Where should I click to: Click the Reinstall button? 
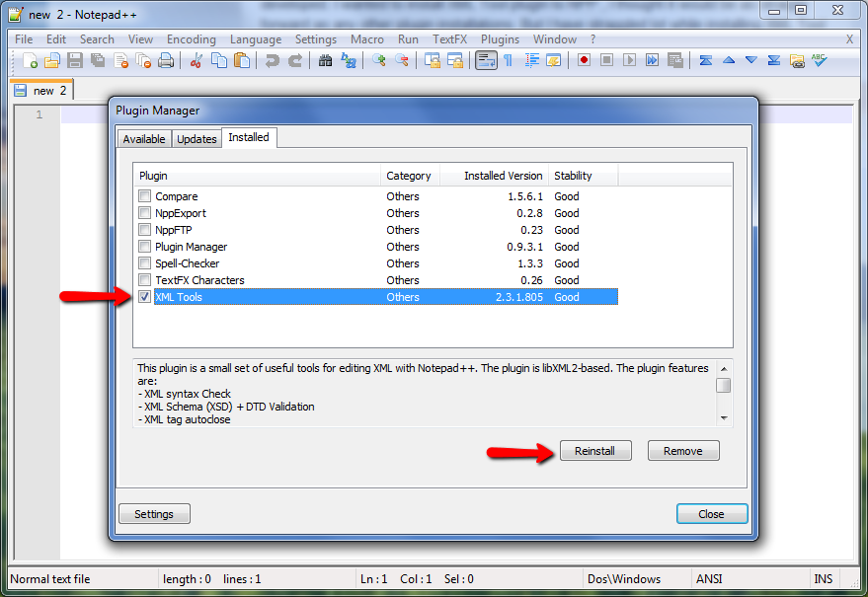click(x=595, y=451)
